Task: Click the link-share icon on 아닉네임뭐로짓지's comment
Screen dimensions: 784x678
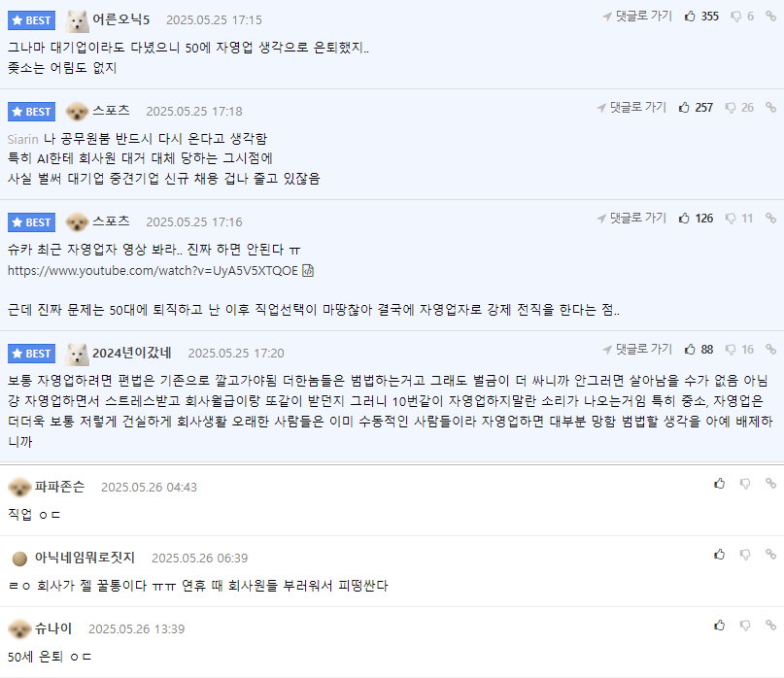Action: (770, 556)
